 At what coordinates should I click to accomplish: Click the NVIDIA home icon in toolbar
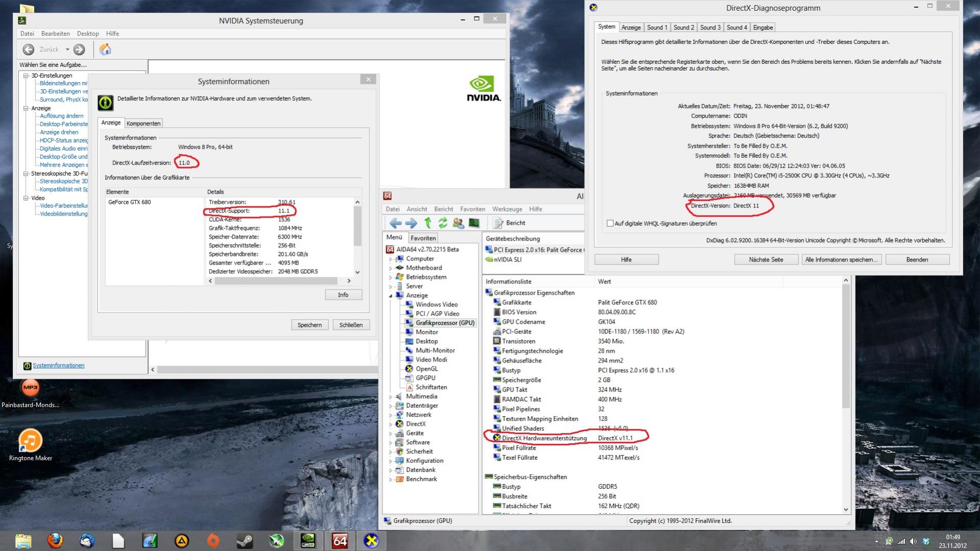[x=105, y=50]
